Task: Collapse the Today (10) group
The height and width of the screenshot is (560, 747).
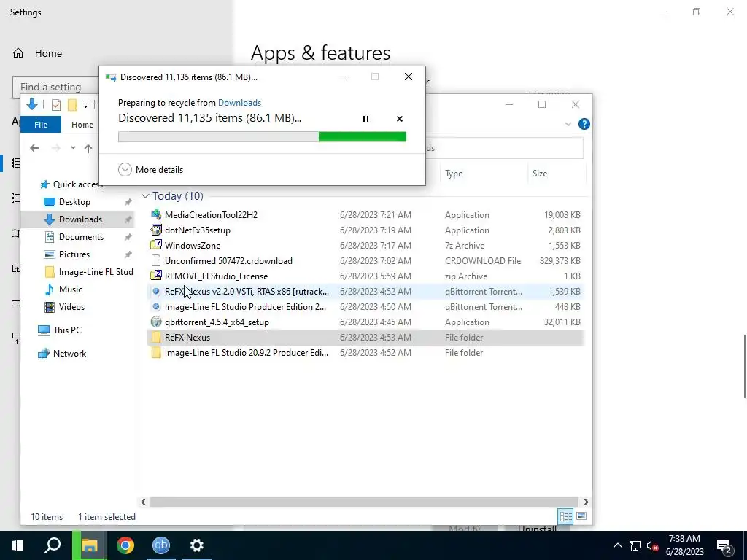Action: pyautogui.click(x=145, y=195)
